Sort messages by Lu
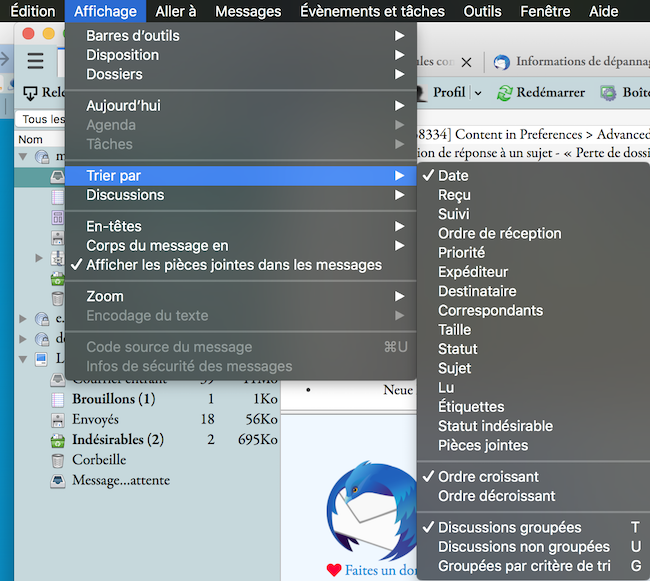Viewport: 650px width, 581px height. coord(533,387)
